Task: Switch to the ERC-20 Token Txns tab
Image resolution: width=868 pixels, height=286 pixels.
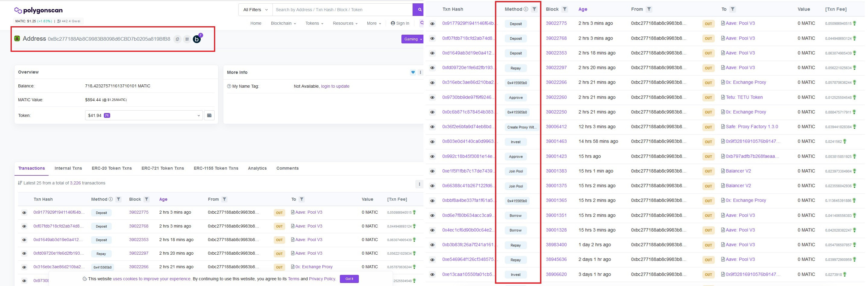Action: click(x=112, y=168)
